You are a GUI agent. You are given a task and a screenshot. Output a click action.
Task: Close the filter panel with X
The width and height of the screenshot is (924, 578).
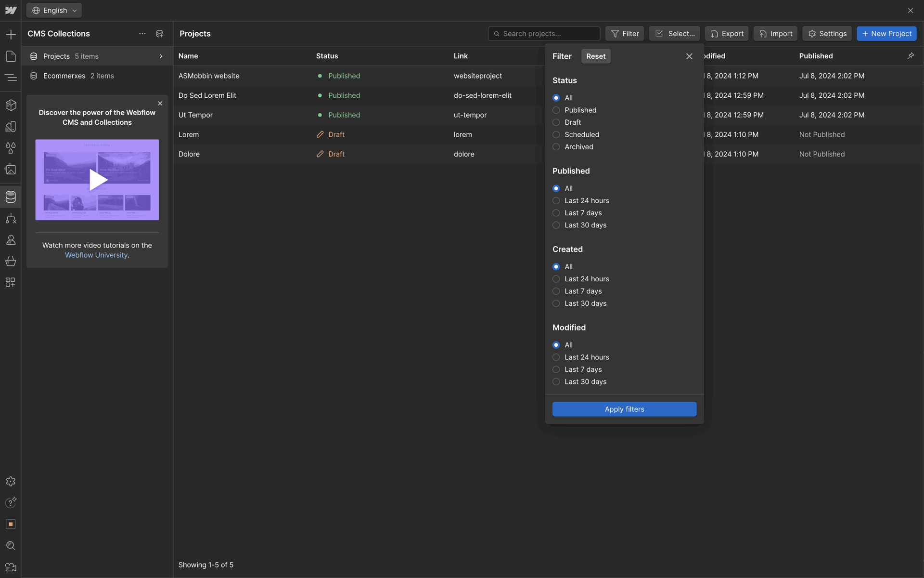click(x=689, y=56)
